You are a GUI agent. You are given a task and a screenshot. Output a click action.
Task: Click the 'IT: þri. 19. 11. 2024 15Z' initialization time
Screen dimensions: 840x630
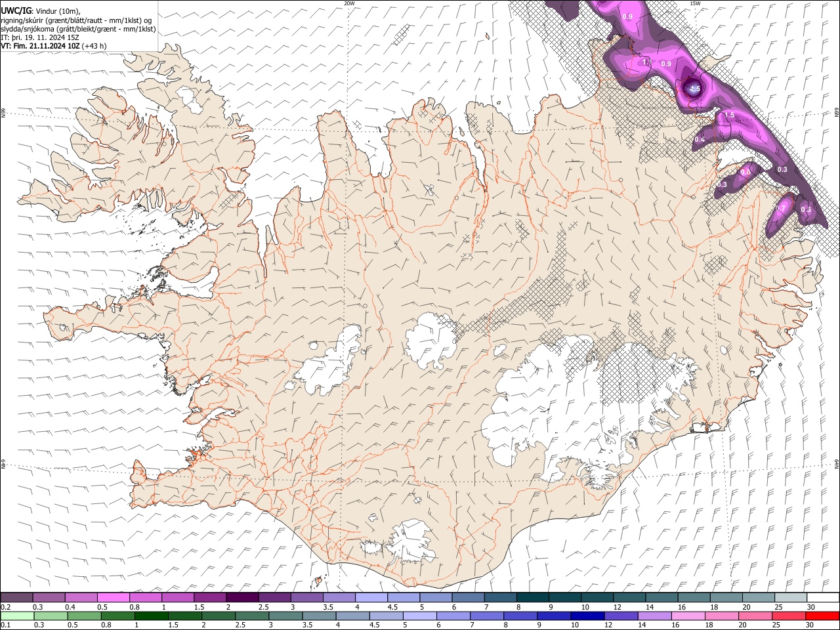point(40,37)
